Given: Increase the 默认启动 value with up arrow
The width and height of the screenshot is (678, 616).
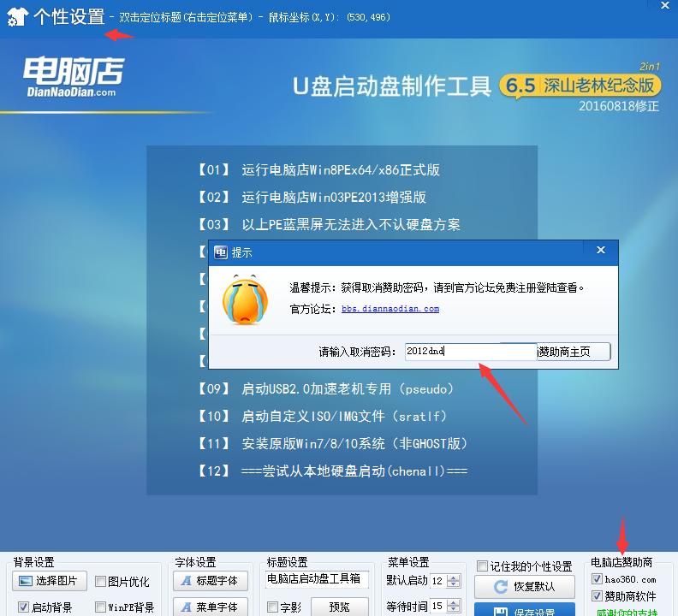Looking at the screenshot, I should tap(453, 577).
